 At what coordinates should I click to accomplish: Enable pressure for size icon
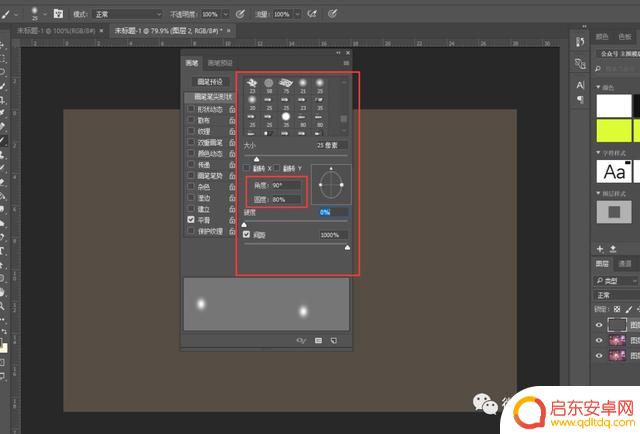click(x=333, y=14)
